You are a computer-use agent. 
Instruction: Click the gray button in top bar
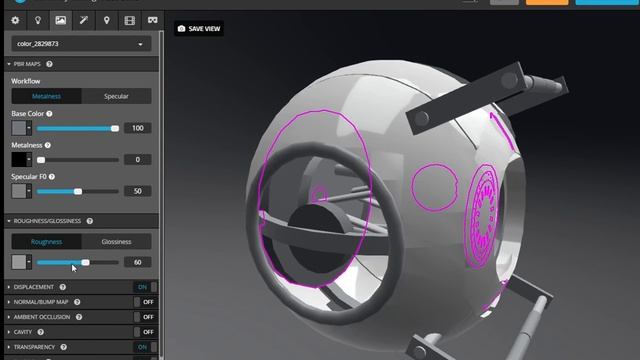(504, 2)
